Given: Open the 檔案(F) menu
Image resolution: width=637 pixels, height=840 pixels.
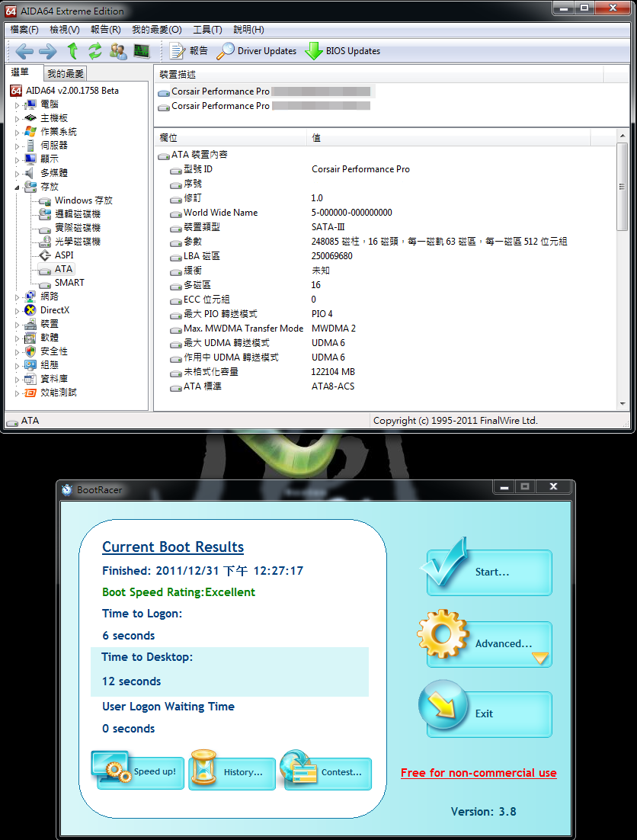Looking at the screenshot, I should click(x=24, y=30).
